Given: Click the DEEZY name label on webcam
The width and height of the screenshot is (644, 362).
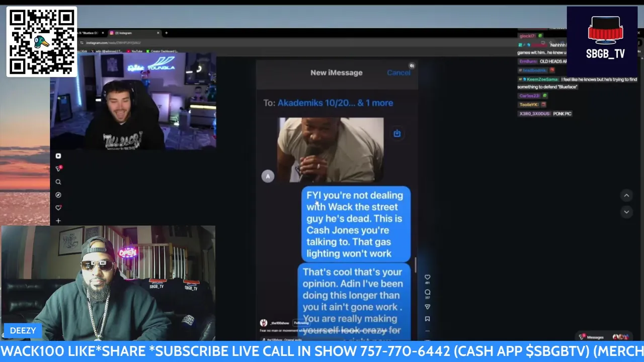Looking at the screenshot, I should click(23, 330).
